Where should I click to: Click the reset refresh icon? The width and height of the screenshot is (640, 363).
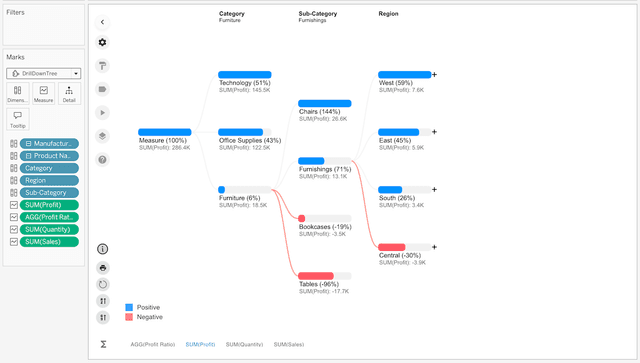103,284
